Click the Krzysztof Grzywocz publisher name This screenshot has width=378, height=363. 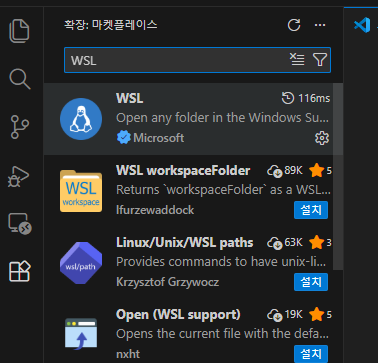168,282
